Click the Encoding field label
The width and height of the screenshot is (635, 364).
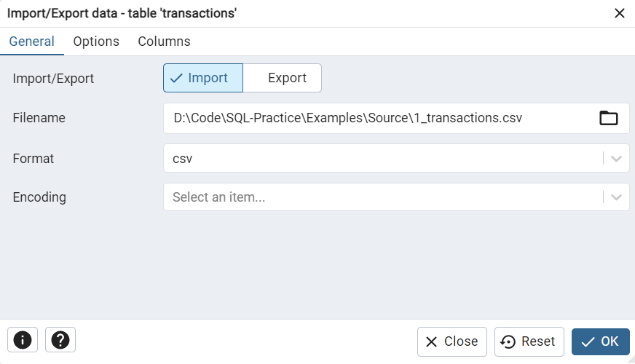pyautogui.click(x=39, y=197)
